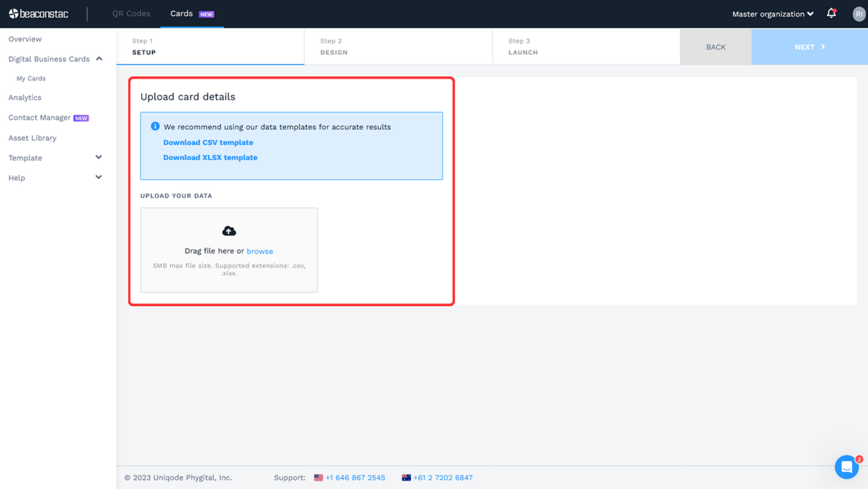
Task: Click the browse file link
Action: click(x=259, y=251)
